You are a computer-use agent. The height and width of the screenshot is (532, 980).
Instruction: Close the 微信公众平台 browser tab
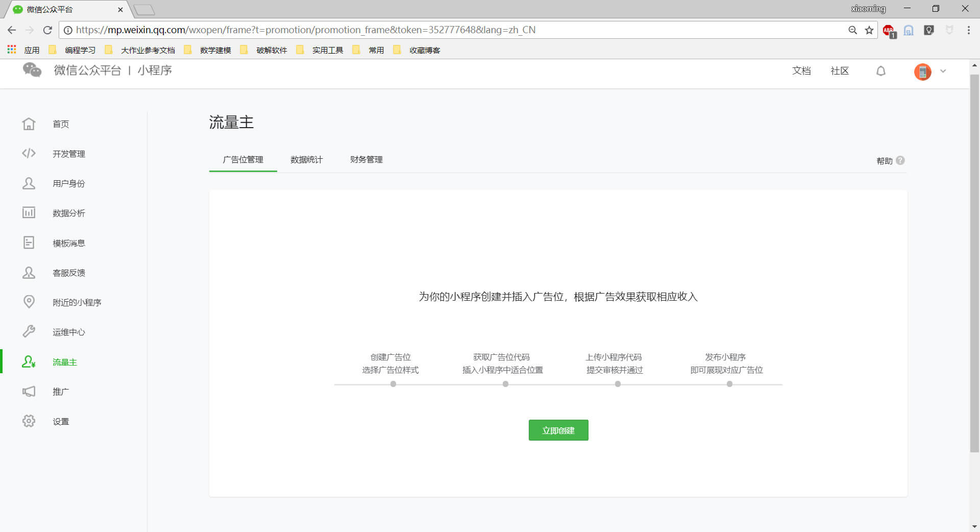coord(120,10)
